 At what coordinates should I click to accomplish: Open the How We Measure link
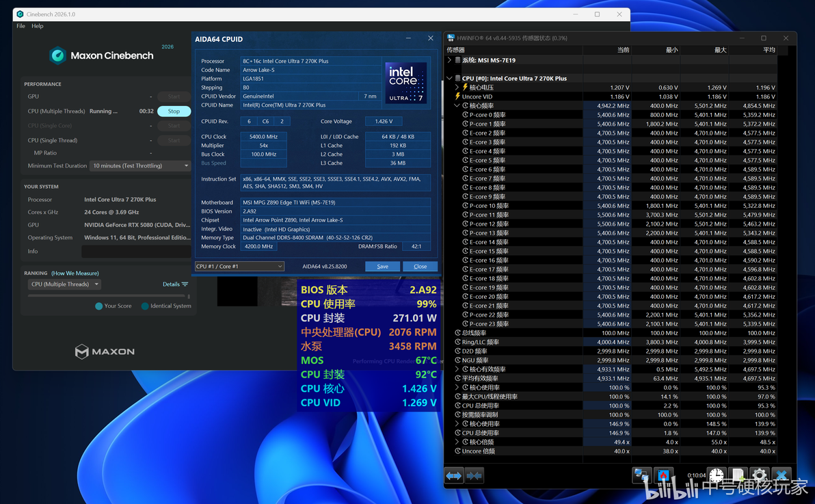(x=75, y=273)
